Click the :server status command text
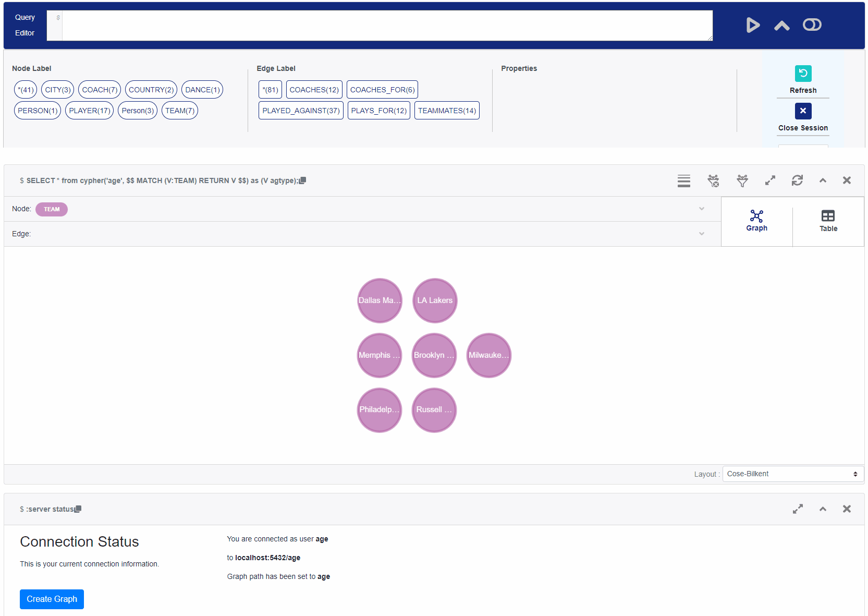 point(50,509)
